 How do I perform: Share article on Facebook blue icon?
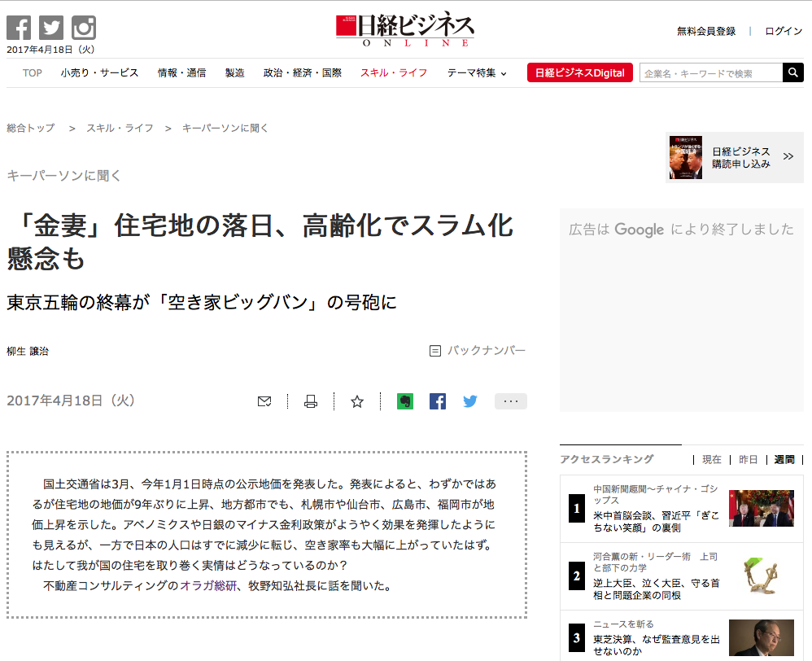tap(438, 401)
